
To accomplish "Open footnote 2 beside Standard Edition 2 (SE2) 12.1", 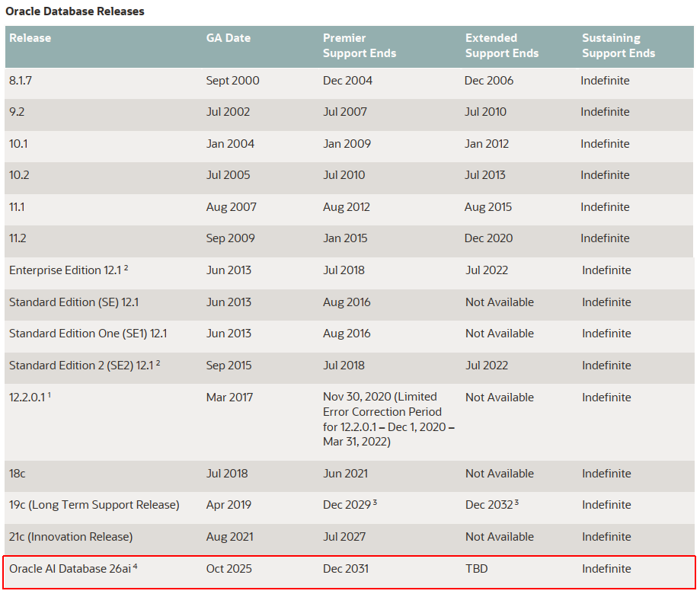I will tap(157, 362).
